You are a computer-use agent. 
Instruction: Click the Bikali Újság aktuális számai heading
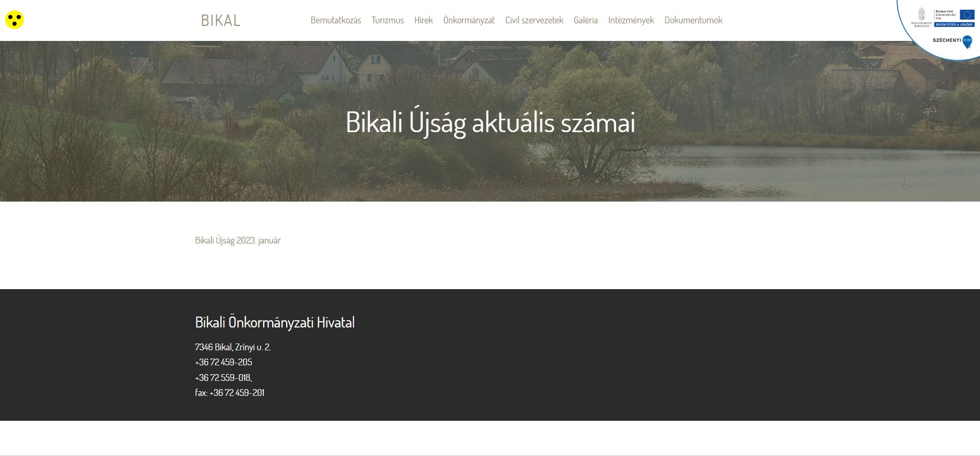[x=490, y=123]
